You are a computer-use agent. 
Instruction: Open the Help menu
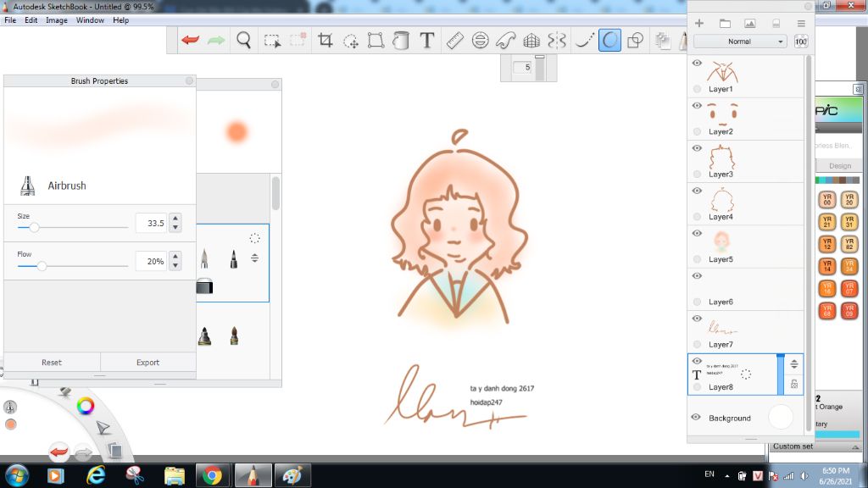pyautogui.click(x=120, y=20)
